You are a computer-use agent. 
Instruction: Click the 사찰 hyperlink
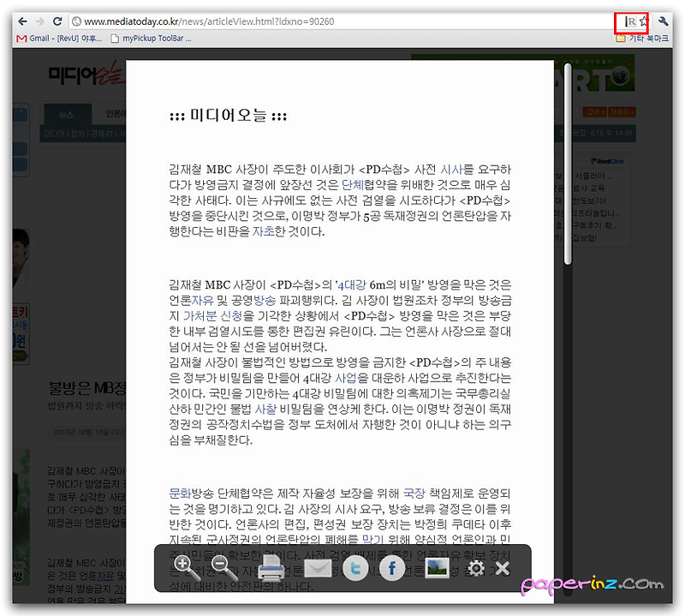(x=265, y=410)
